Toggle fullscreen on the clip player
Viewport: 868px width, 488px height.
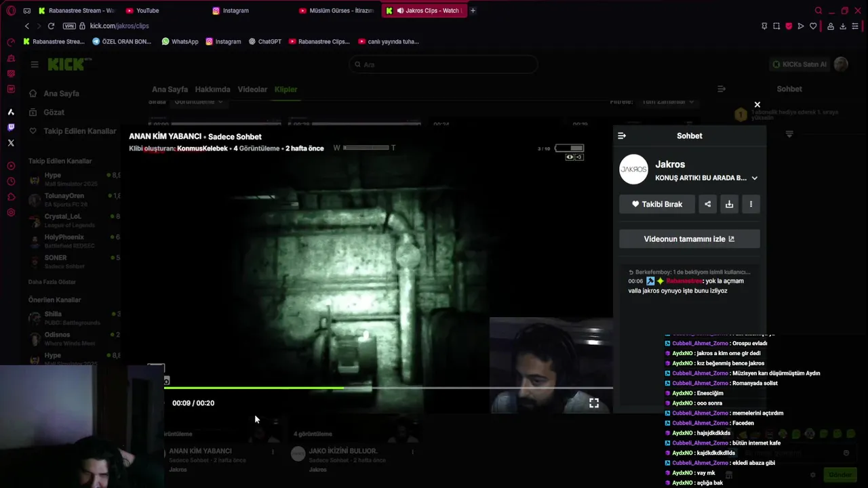pos(594,403)
